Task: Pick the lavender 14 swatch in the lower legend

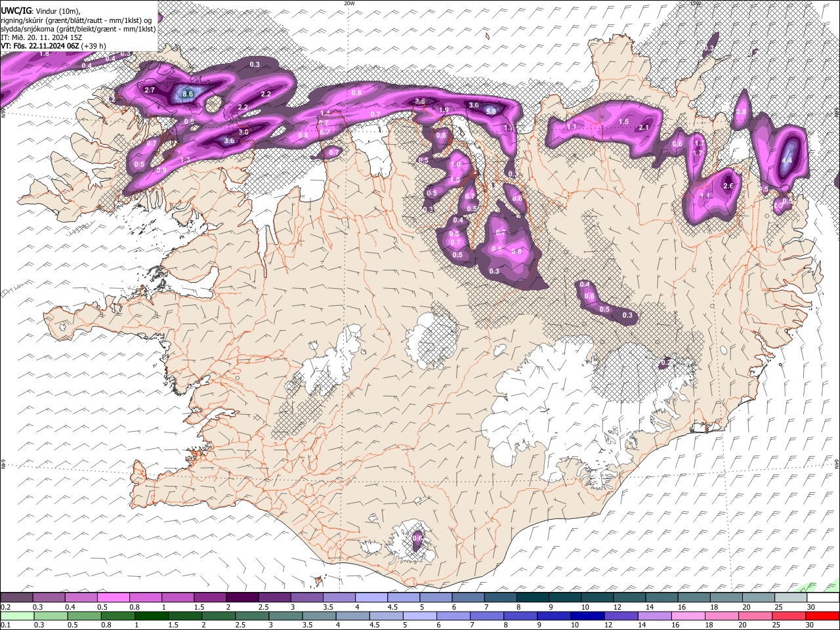Action: pos(654,616)
